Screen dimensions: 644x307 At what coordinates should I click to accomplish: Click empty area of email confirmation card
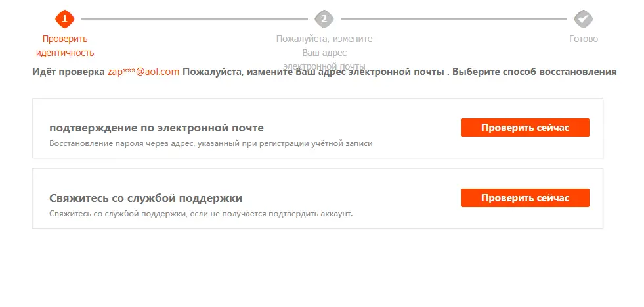click(411, 110)
